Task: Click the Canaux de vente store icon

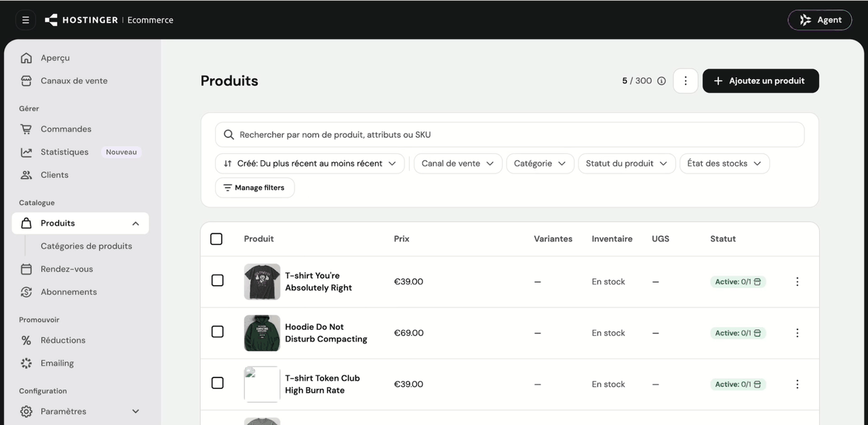Action: point(26,81)
